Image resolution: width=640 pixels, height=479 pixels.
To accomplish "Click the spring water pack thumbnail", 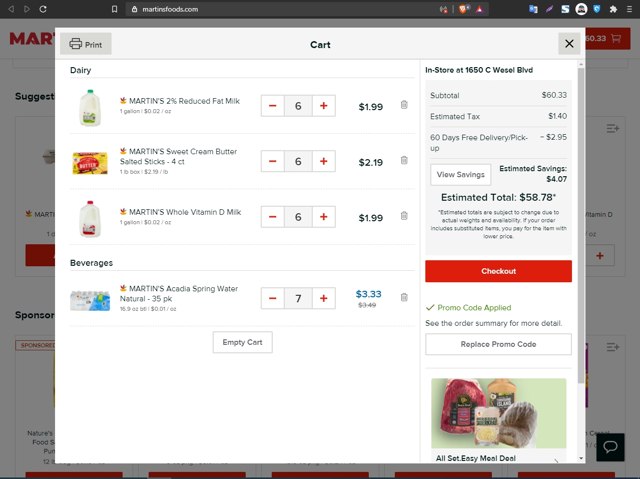I will click(x=90, y=301).
